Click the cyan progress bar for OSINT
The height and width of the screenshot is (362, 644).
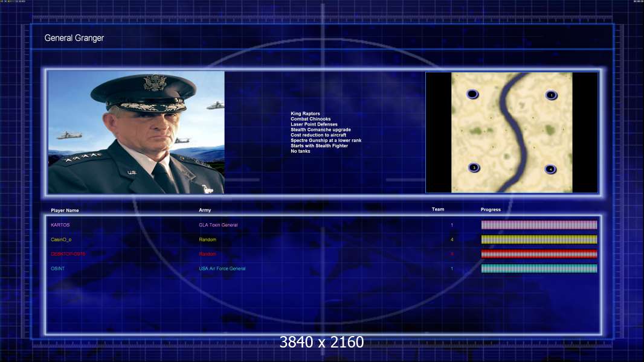click(x=539, y=268)
